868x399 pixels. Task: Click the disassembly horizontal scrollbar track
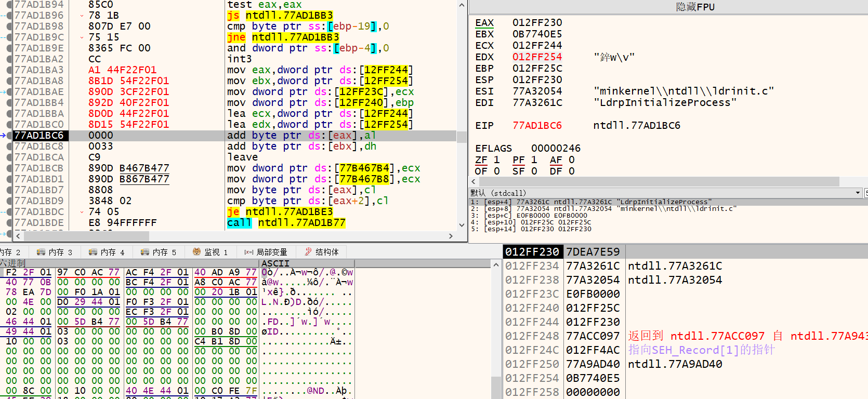(234, 236)
